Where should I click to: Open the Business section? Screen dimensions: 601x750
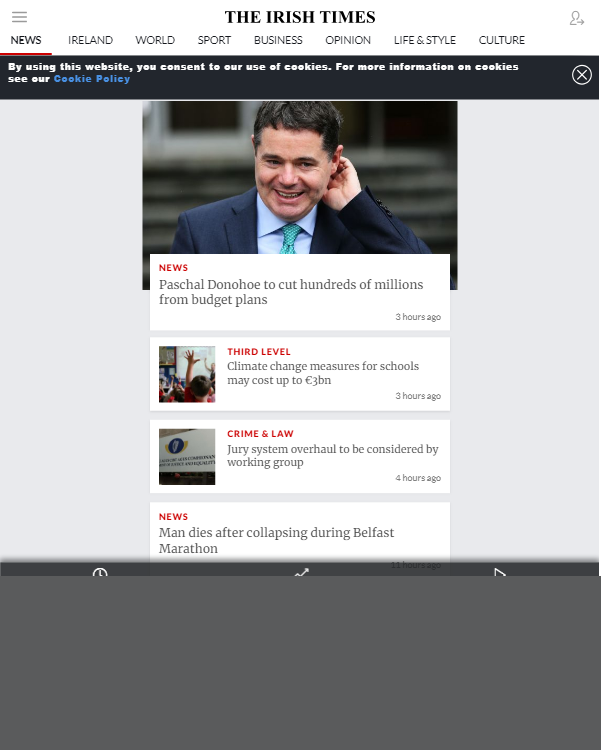[x=278, y=40]
